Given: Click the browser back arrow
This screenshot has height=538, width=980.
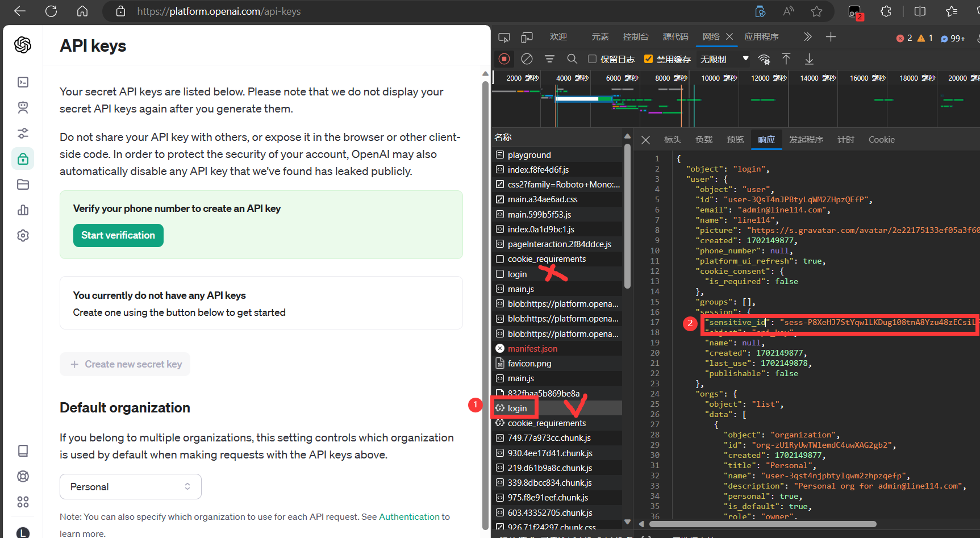Looking at the screenshot, I should (20, 11).
